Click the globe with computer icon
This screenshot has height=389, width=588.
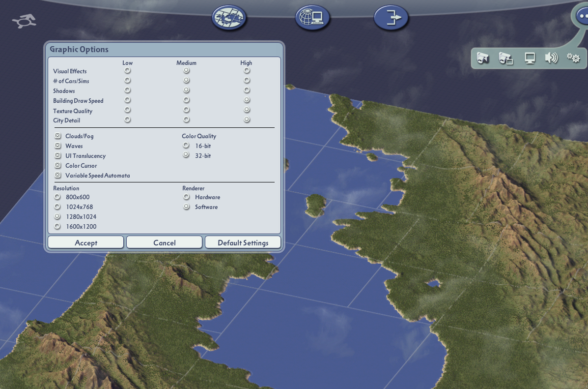[x=312, y=17]
